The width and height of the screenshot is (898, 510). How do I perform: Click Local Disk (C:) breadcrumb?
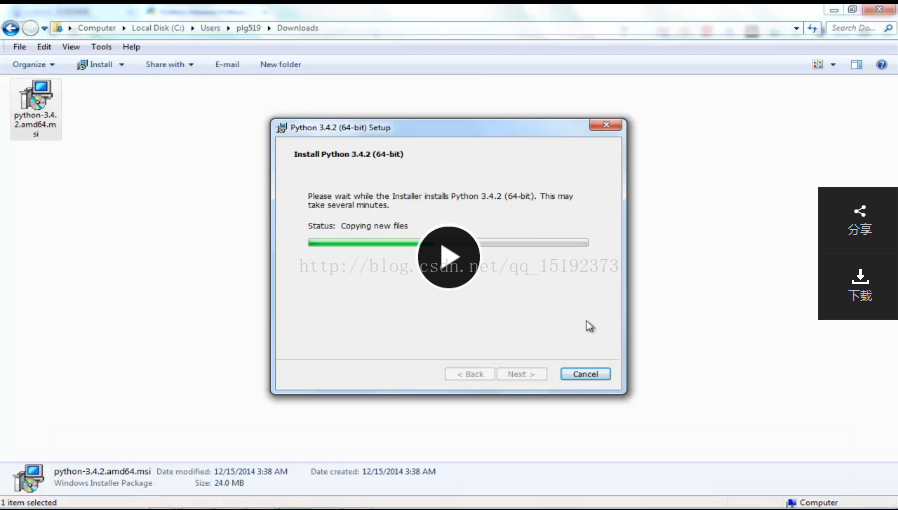[x=158, y=27]
